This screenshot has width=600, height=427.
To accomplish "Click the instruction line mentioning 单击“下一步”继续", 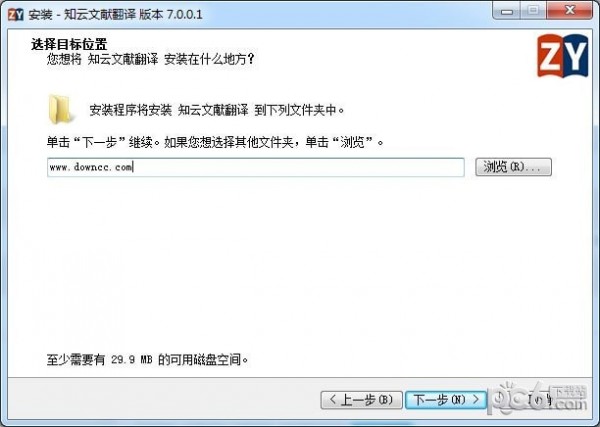I will pyautogui.click(x=215, y=142).
